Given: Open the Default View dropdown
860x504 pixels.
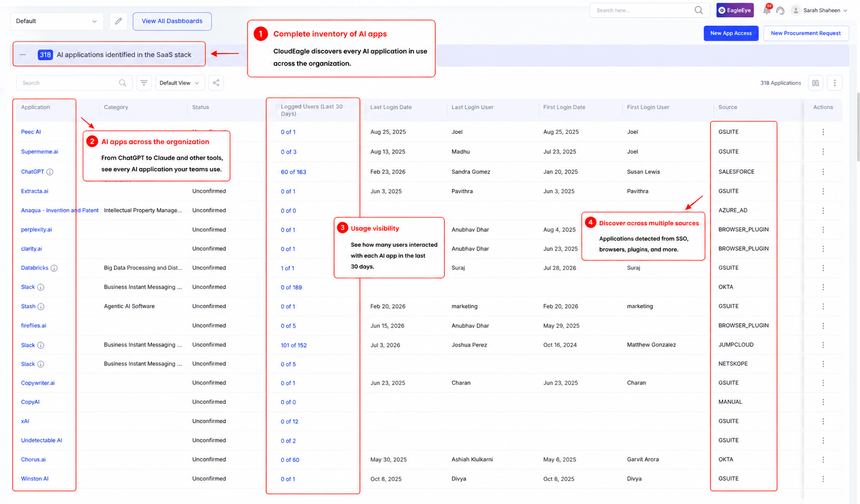Looking at the screenshot, I should [179, 83].
